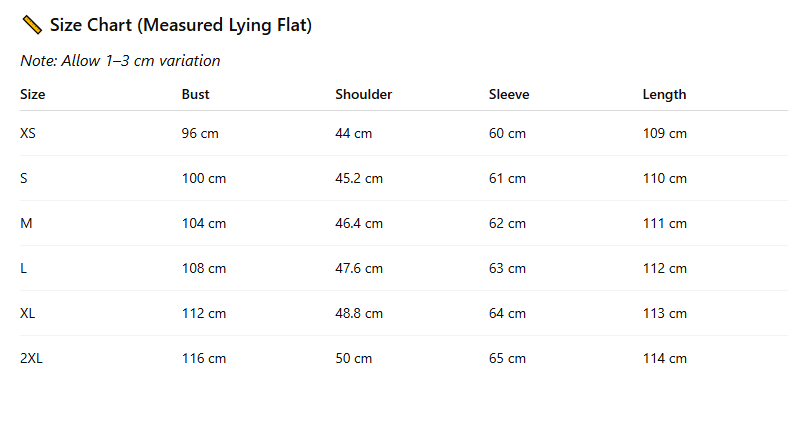The image size is (809, 421).
Task: Click the 96 cm bust value
Action: coord(200,133)
